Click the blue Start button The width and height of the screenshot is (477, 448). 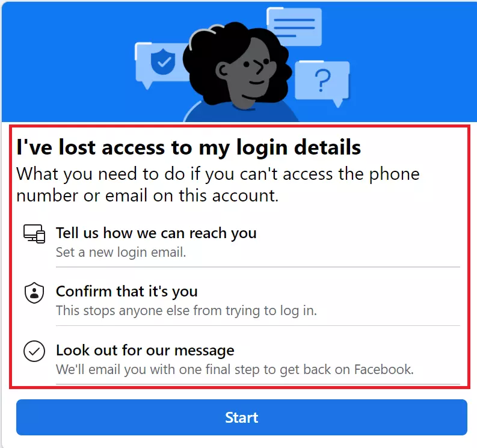pyautogui.click(x=241, y=417)
